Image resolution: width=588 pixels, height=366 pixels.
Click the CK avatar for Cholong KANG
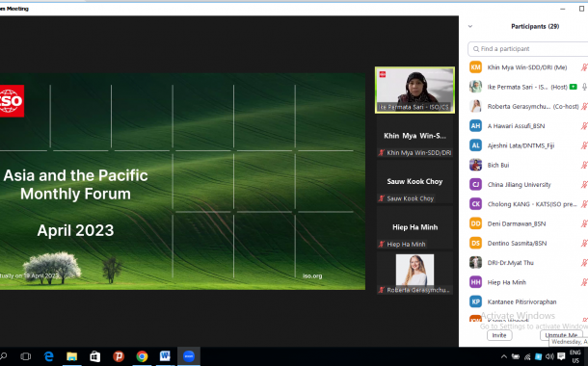[x=475, y=204]
